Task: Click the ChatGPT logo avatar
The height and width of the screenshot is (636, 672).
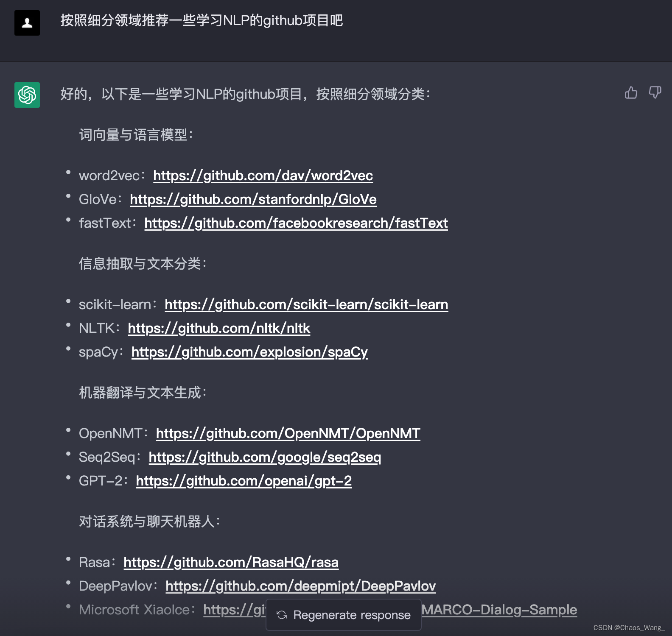Action: (x=27, y=95)
